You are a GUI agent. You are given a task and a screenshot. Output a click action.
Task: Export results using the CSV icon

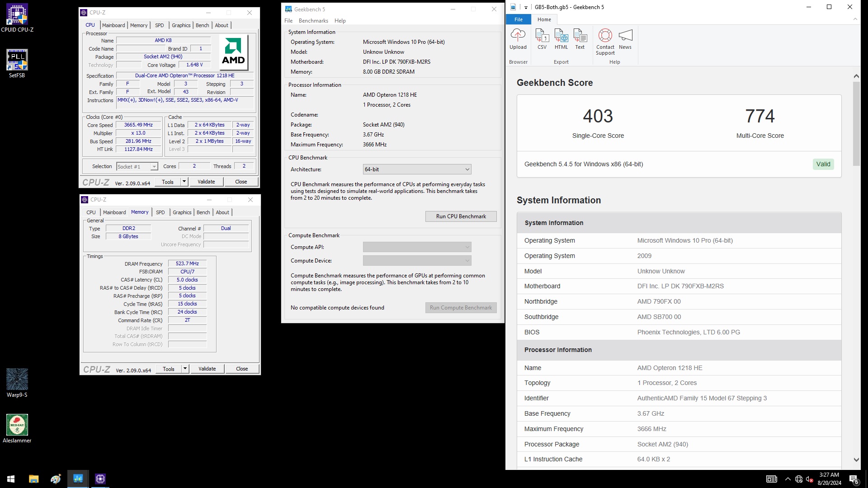[542, 39]
